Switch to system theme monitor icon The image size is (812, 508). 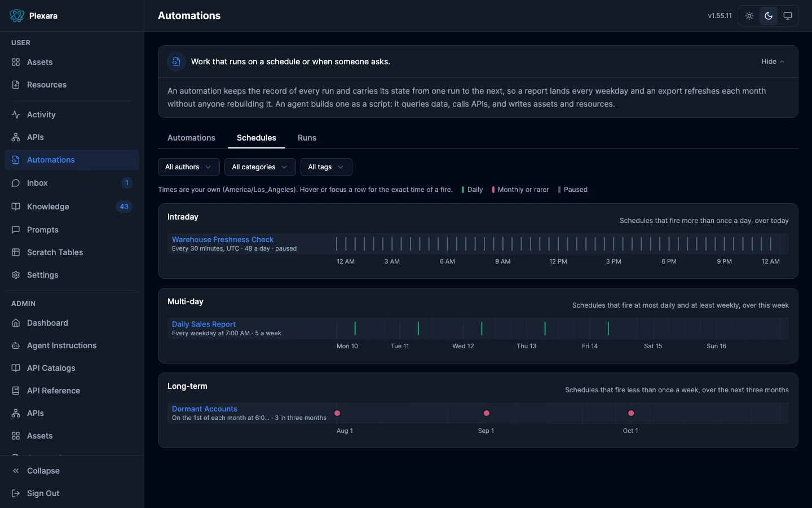pos(788,16)
